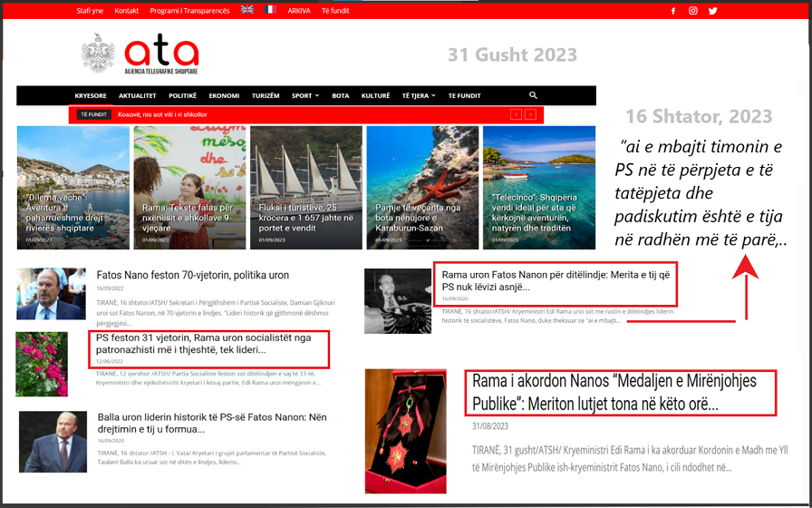Click the ATA agency logo
Screen dimensions: 812x508
coord(140,54)
